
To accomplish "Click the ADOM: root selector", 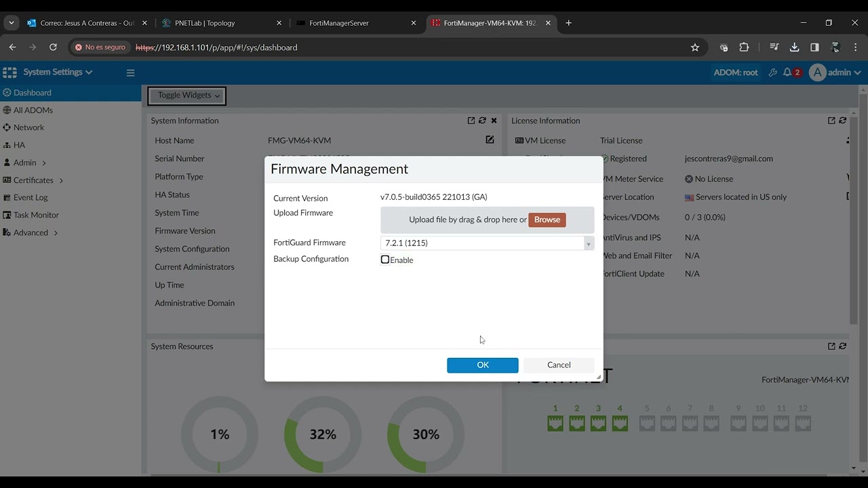I will coord(736,73).
